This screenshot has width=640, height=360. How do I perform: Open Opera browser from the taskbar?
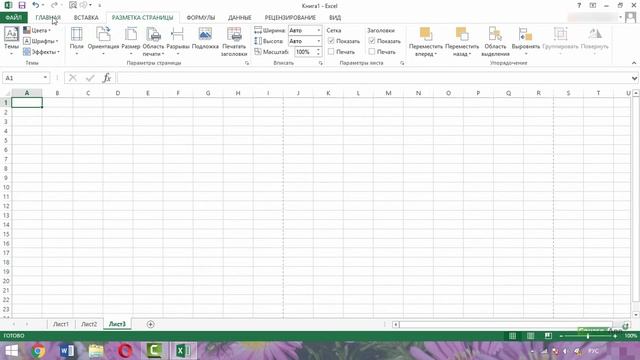[125, 351]
